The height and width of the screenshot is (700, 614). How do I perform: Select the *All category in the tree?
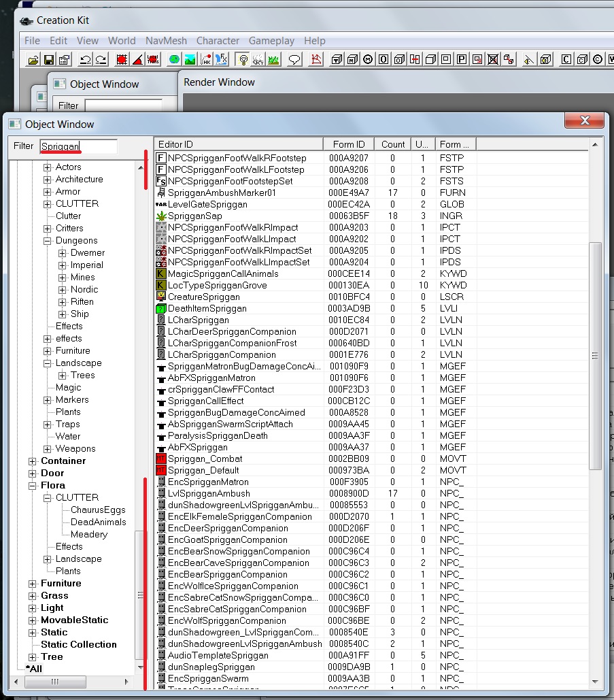click(x=34, y=669)
